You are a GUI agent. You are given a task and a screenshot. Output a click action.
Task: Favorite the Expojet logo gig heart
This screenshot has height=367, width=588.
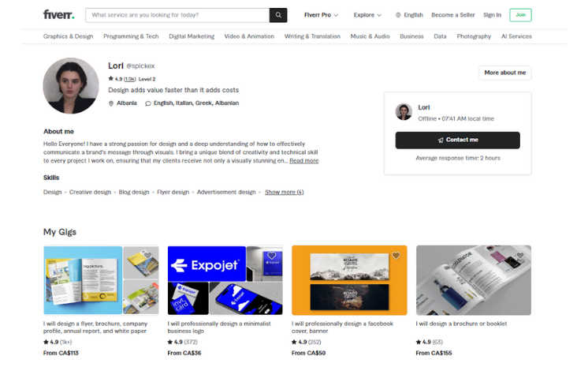click(x=271, y=256)
